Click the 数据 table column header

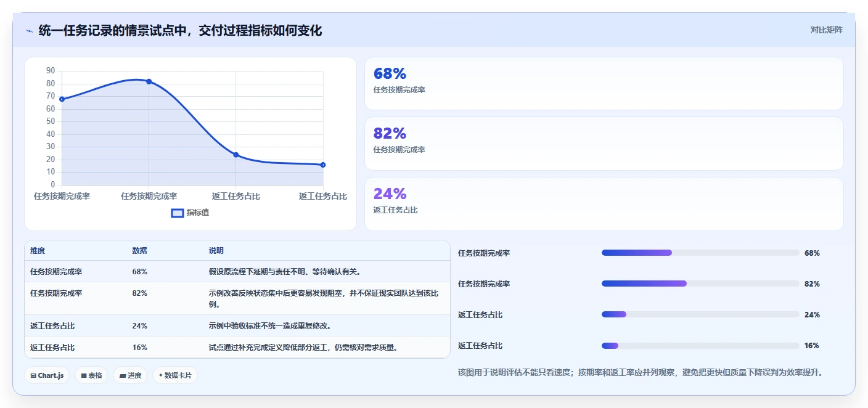(x=139, y=251)
